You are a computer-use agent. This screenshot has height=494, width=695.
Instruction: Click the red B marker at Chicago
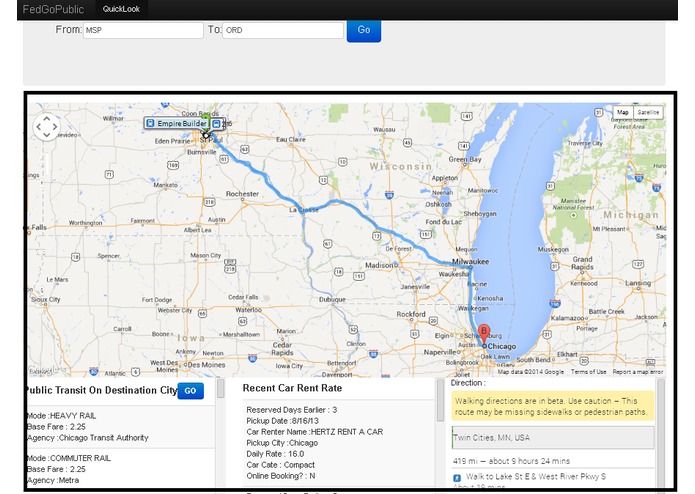click(x=484, y=335)
